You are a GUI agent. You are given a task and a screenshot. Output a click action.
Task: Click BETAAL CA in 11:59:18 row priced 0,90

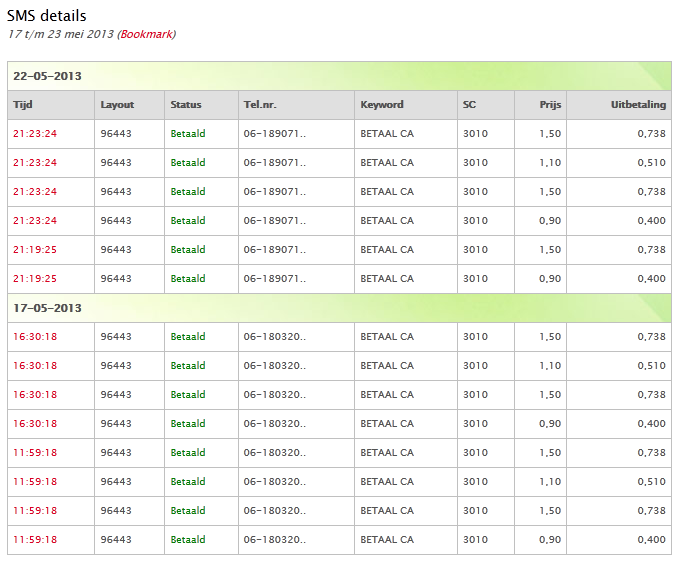387,539
